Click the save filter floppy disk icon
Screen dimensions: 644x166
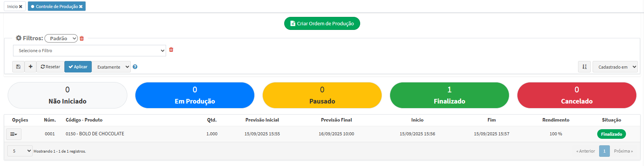click(18, 67)
